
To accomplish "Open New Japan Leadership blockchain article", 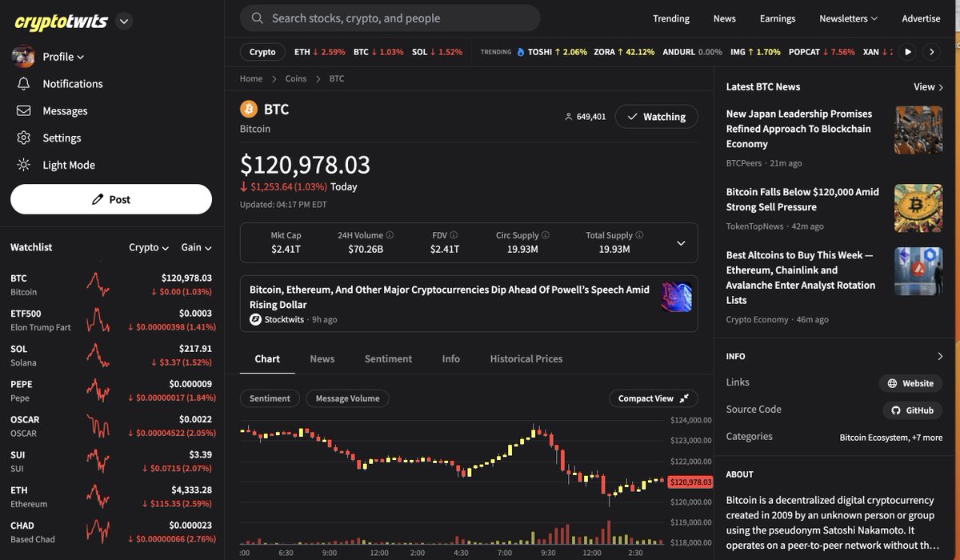I will point(799,129).
